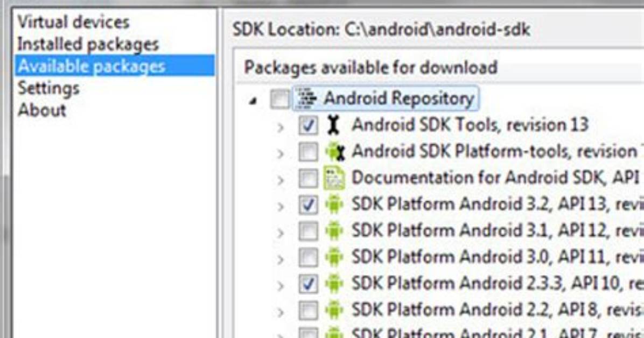
Task: Expand the Android SDK Tools row
Action: pyautogui.click(x=281, y=128)
